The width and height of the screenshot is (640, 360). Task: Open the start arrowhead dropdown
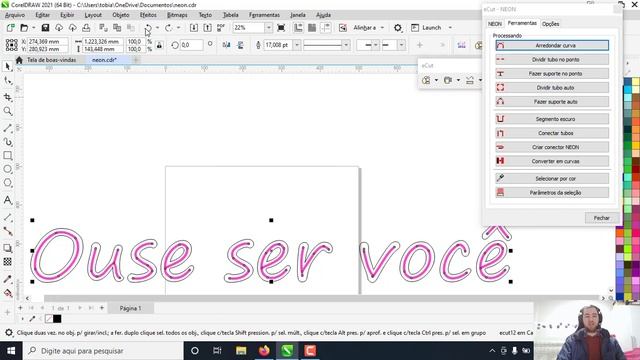click(376, 45)
